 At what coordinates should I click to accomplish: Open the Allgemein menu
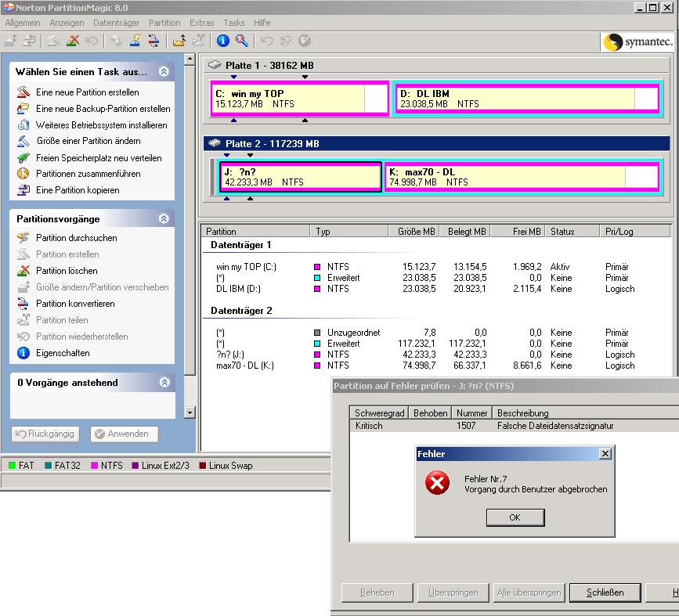click(23, 23)
